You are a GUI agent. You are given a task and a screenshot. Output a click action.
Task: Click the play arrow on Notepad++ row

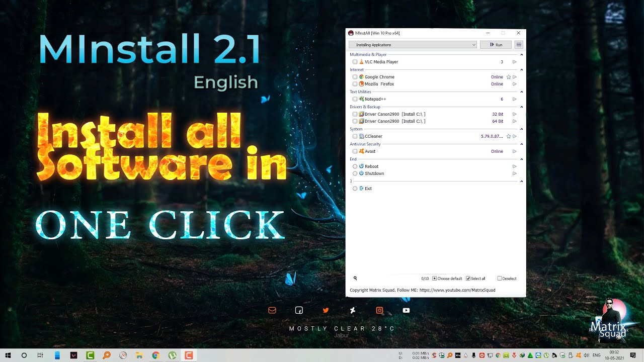pos(515,99)
